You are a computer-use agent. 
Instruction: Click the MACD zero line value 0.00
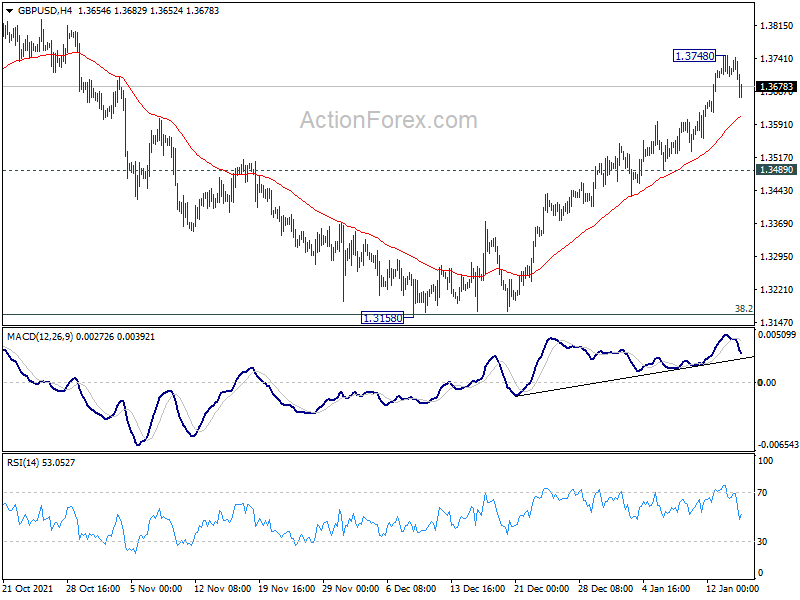(x=767, y=383)
